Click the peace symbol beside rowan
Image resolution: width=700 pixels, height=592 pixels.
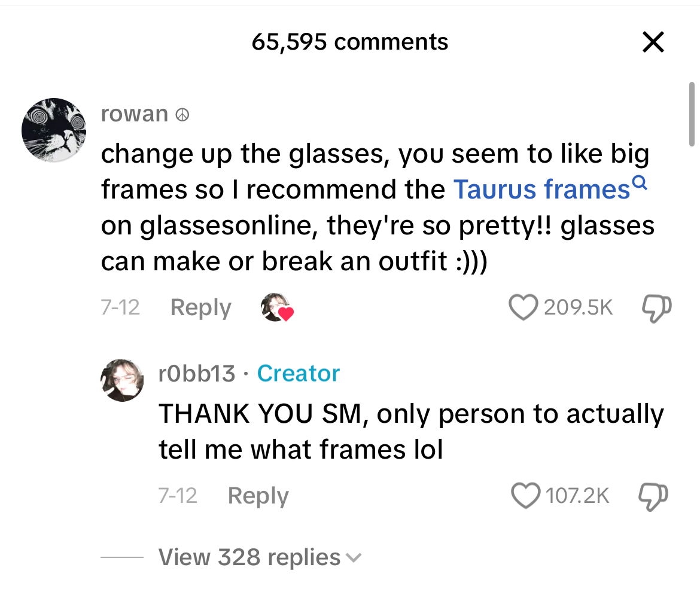pos(182,114)
